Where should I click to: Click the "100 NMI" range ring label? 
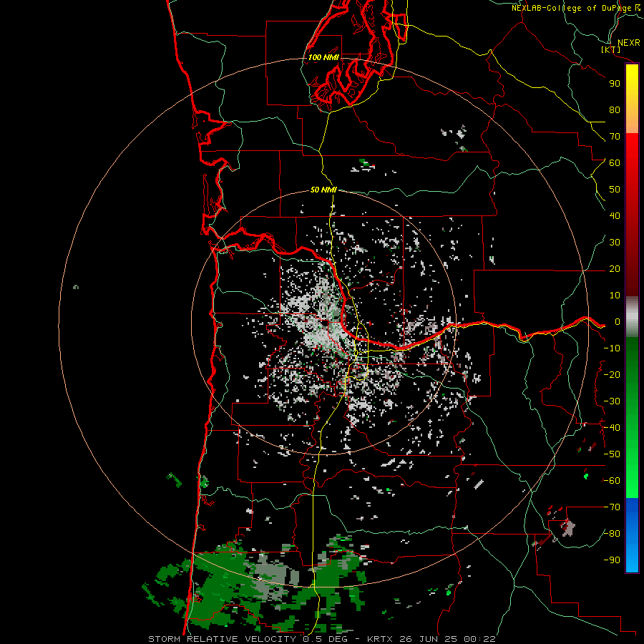click(x=323, y=57)
